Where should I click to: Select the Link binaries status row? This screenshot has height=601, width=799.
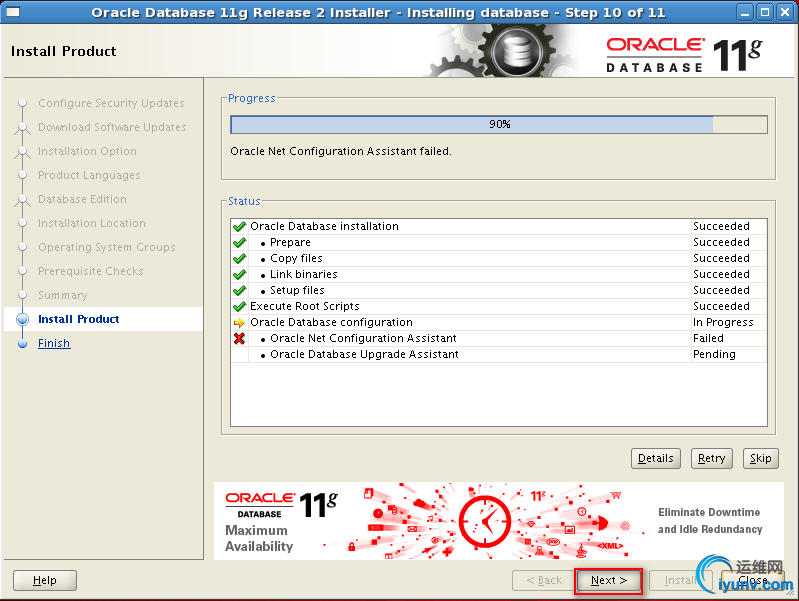(x=499, y=274)
